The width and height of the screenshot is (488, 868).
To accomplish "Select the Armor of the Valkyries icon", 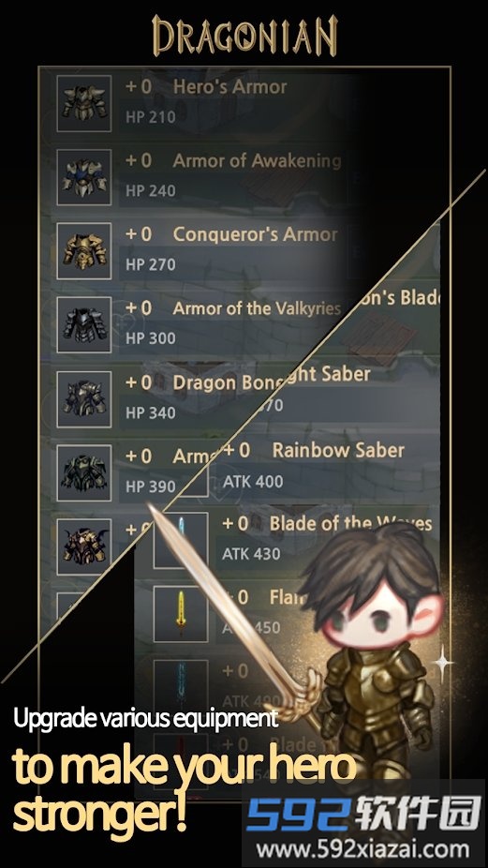I will (84, 325).
